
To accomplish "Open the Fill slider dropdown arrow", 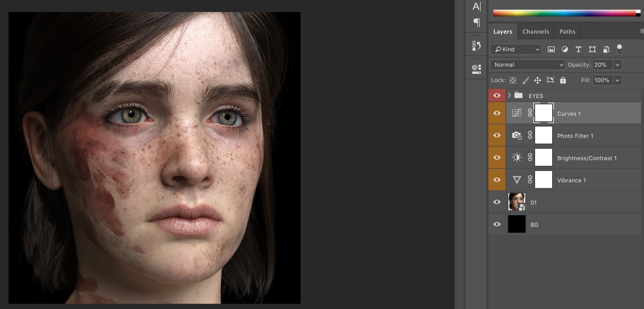I will (x=617, y=80).
